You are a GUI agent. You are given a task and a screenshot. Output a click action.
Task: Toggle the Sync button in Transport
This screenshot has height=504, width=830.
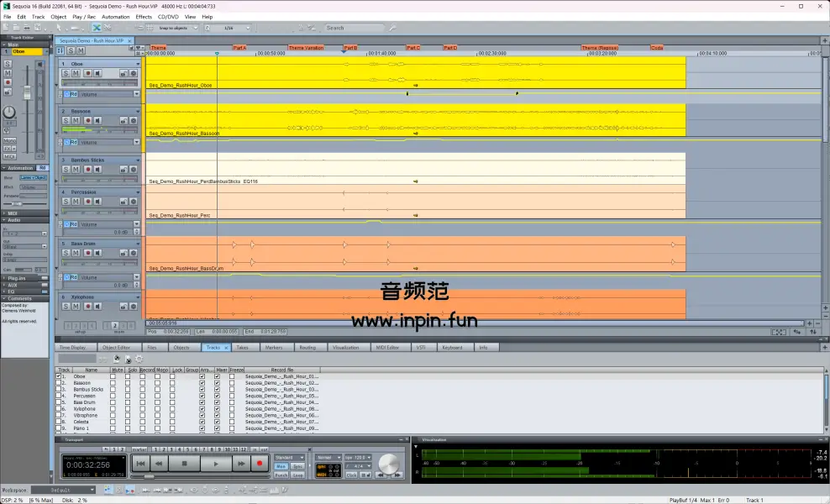(x=298, y=466)
